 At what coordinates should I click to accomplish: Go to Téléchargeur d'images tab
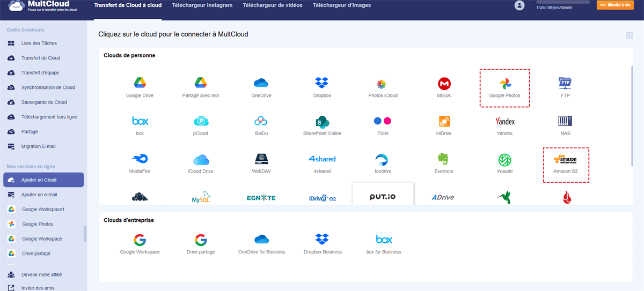(341, 5)
